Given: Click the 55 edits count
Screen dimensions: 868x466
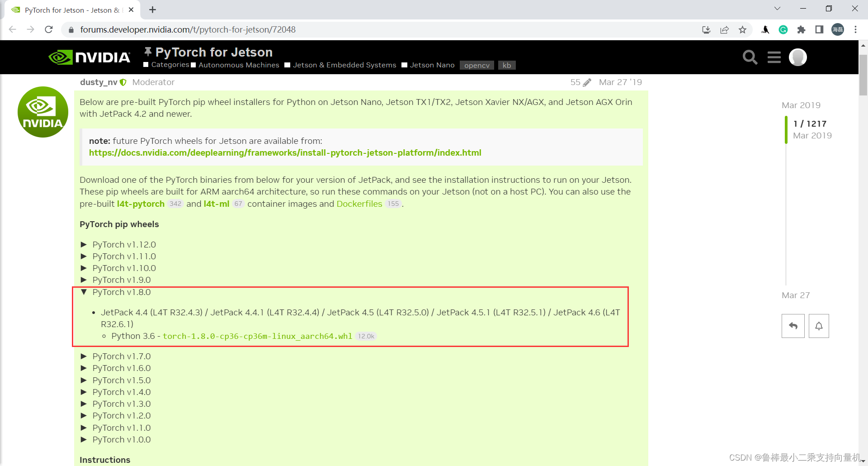Looking at the screenshot, I should [575, 82].
